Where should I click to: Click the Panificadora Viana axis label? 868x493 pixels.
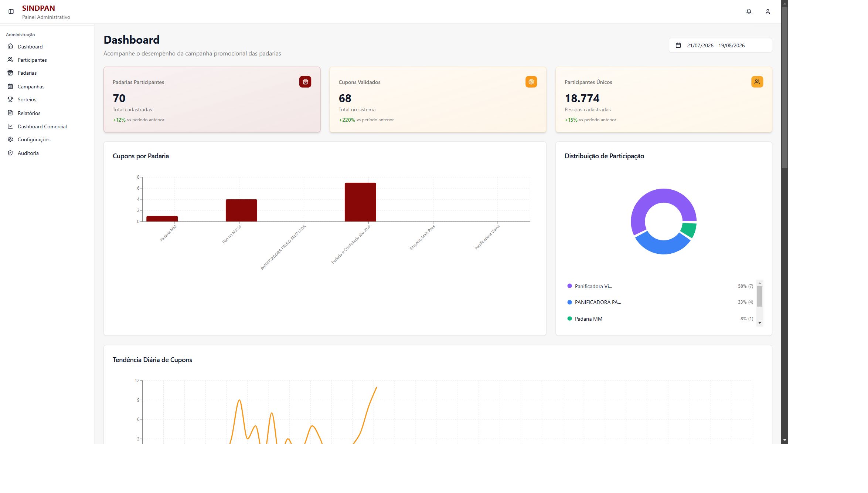point(487,237)
